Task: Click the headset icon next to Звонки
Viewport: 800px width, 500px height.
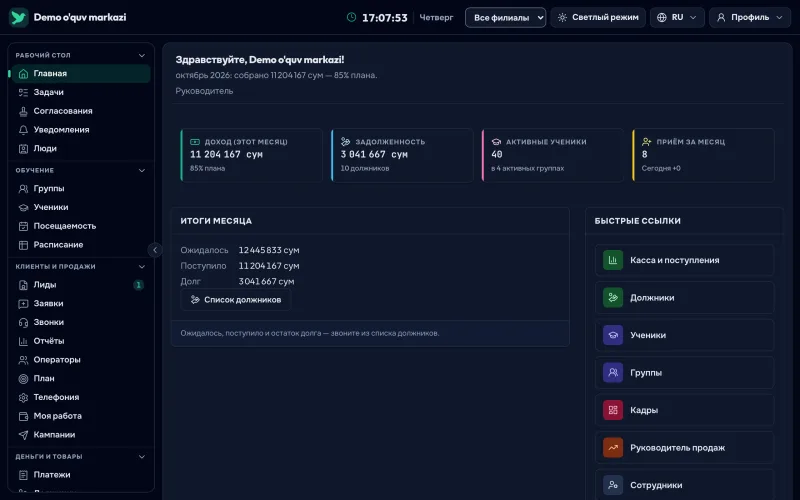Action: tap(23, 322)
